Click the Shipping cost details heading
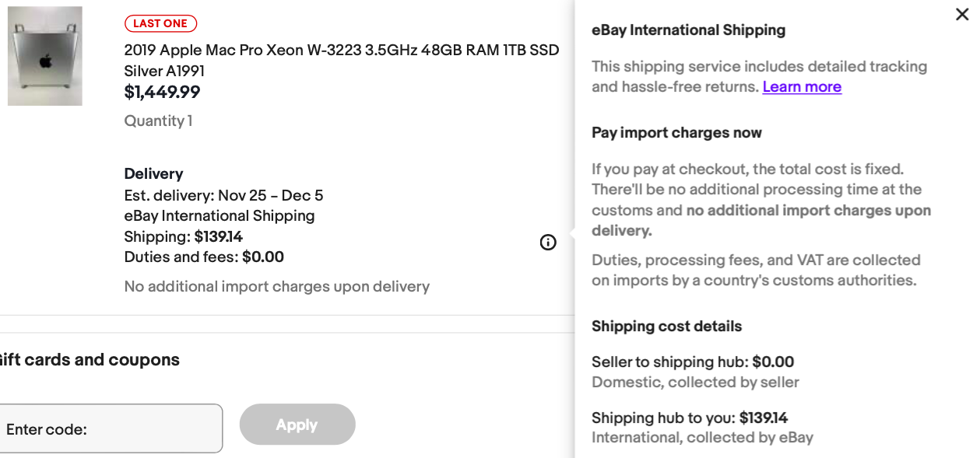 pyautogui.click(x=666, y=327)
